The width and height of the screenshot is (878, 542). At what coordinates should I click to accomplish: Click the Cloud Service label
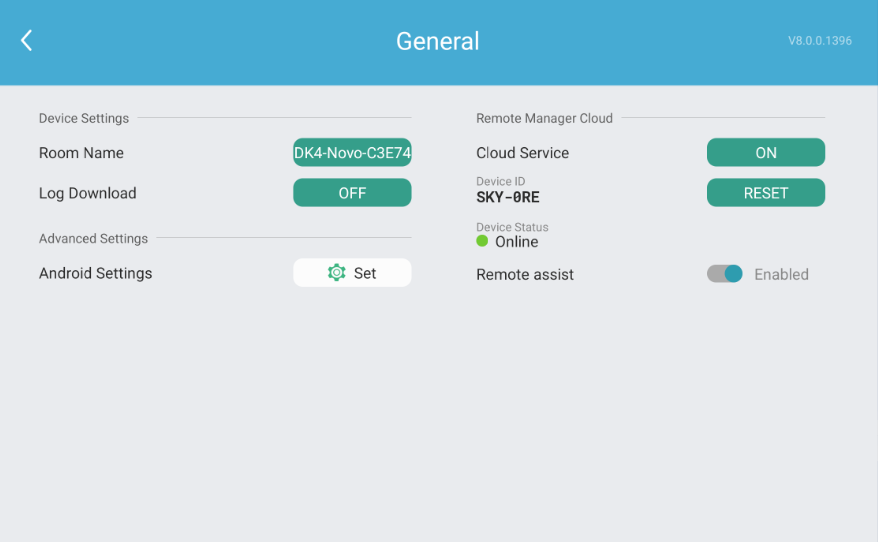click(522, 153)
